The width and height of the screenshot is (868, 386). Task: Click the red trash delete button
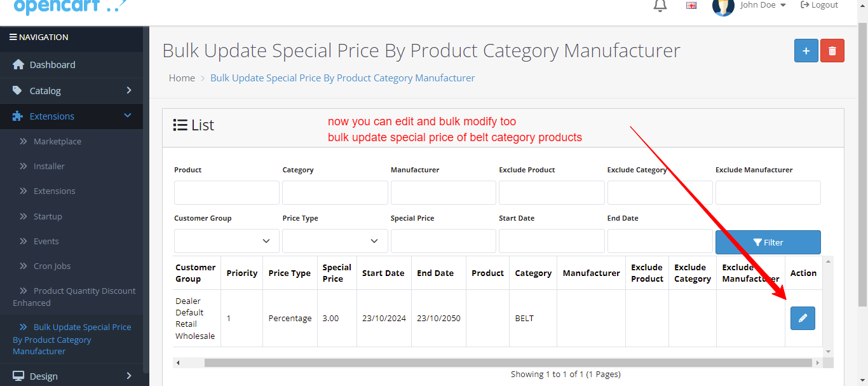[832, 50]
